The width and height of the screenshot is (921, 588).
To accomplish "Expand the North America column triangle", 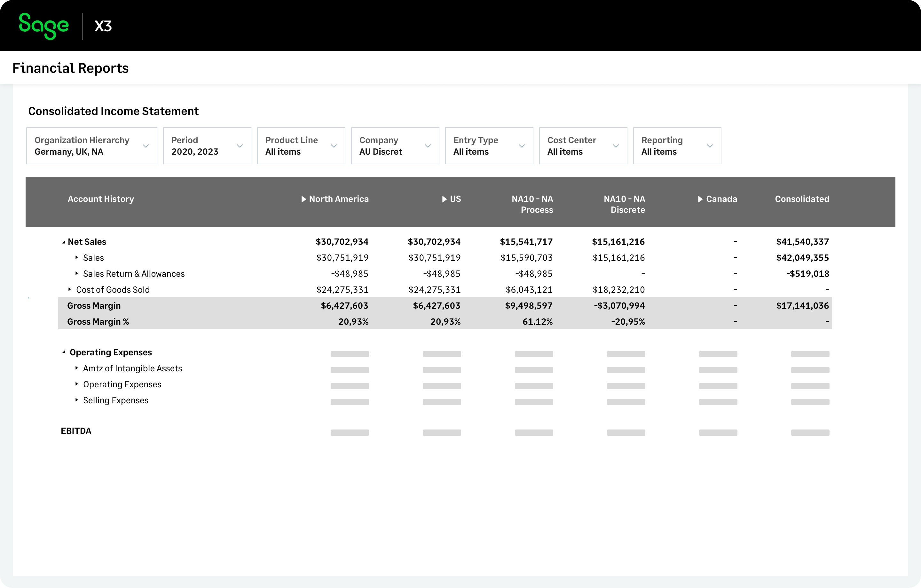I will click(304, 199).
